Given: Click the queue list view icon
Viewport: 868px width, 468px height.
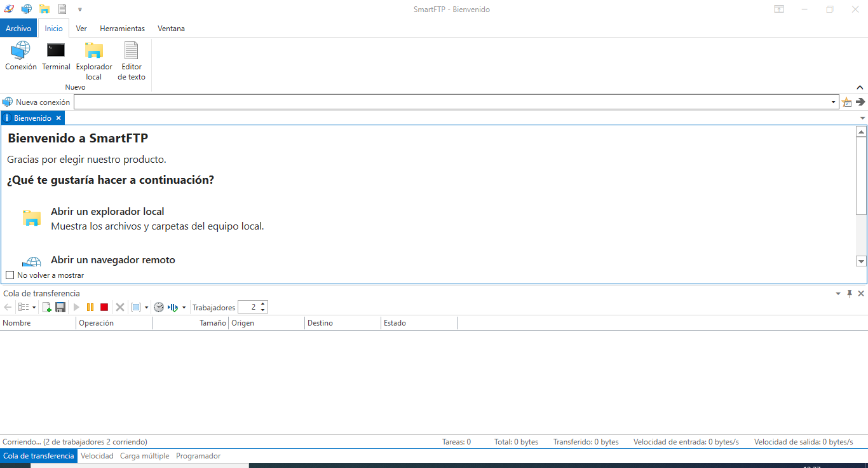Looking at the screenshot, I should point(24,307).
